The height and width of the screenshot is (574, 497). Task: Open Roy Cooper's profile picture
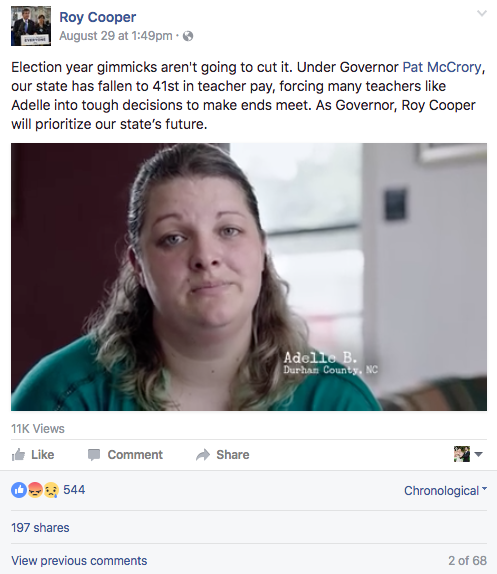[31, 26]
